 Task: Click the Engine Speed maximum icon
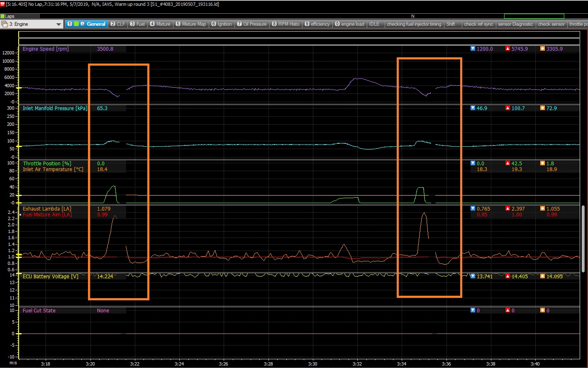click(507, 49)
